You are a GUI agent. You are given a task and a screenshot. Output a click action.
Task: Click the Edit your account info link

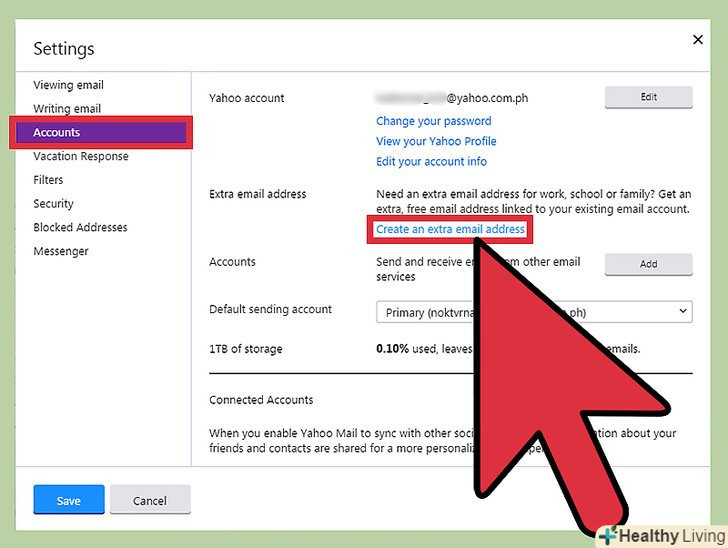431,162
